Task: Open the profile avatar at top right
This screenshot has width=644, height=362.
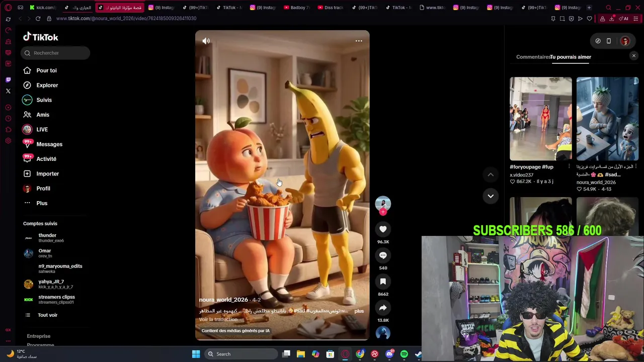Action: (x=625, y=41)
